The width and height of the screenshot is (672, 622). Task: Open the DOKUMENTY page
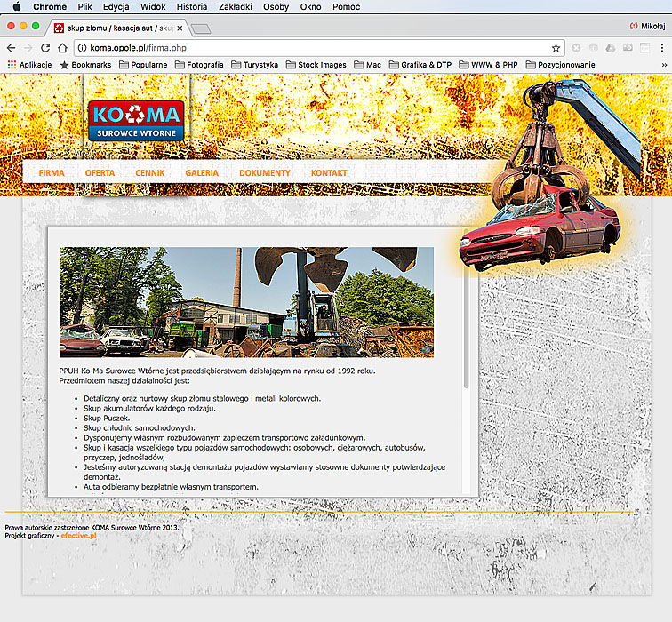(x=265, y=173)
